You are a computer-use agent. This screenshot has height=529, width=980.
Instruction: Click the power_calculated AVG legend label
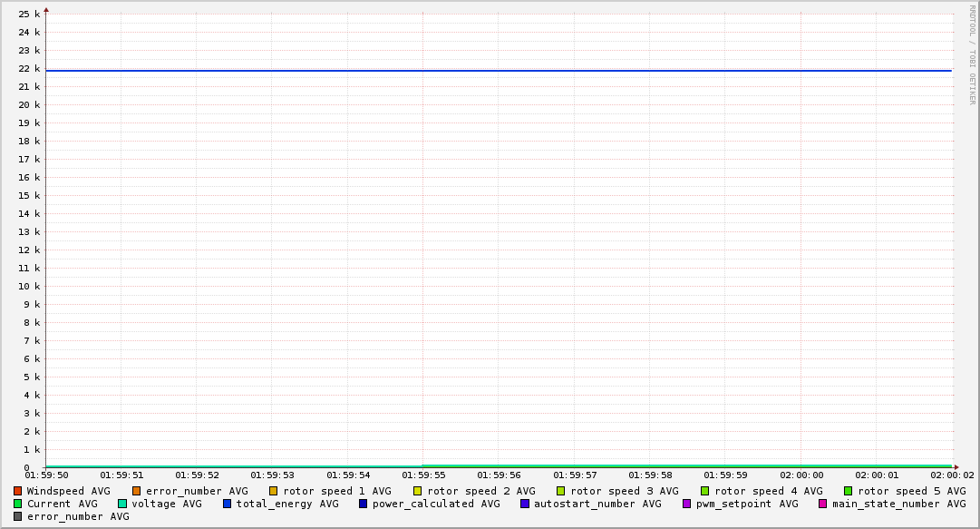point(435,504)
